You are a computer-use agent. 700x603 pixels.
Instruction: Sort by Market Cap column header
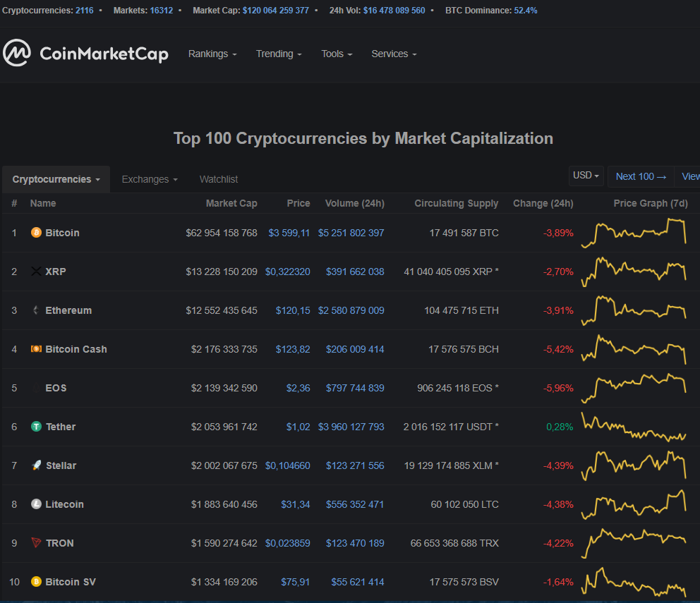pos(231,203)
